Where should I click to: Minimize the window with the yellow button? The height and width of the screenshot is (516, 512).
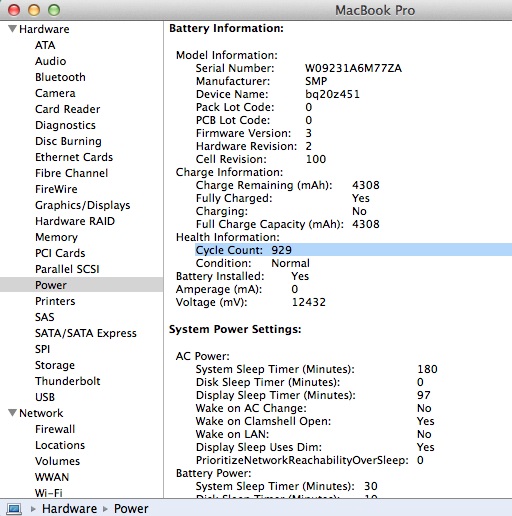coord(34,10)
